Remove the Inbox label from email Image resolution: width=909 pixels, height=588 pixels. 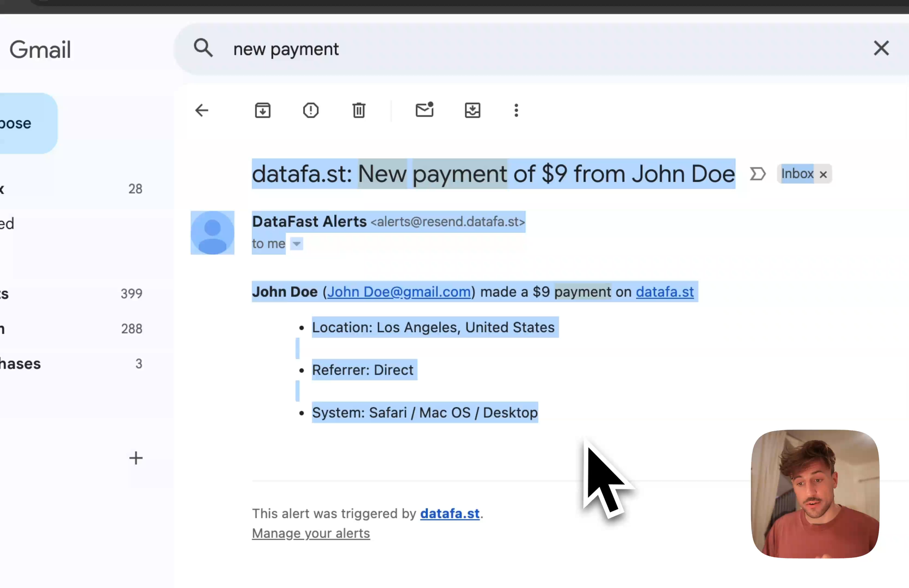click(824, 175)
